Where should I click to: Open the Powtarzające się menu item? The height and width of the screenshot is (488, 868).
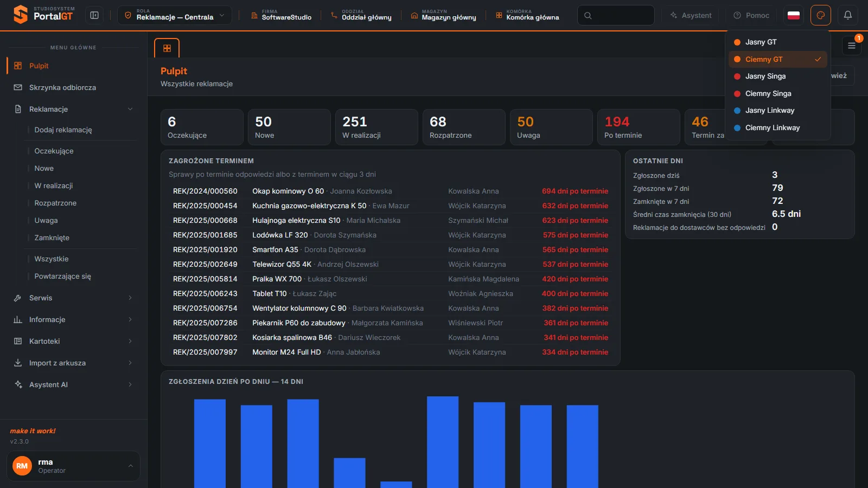[x=62, y=277]
